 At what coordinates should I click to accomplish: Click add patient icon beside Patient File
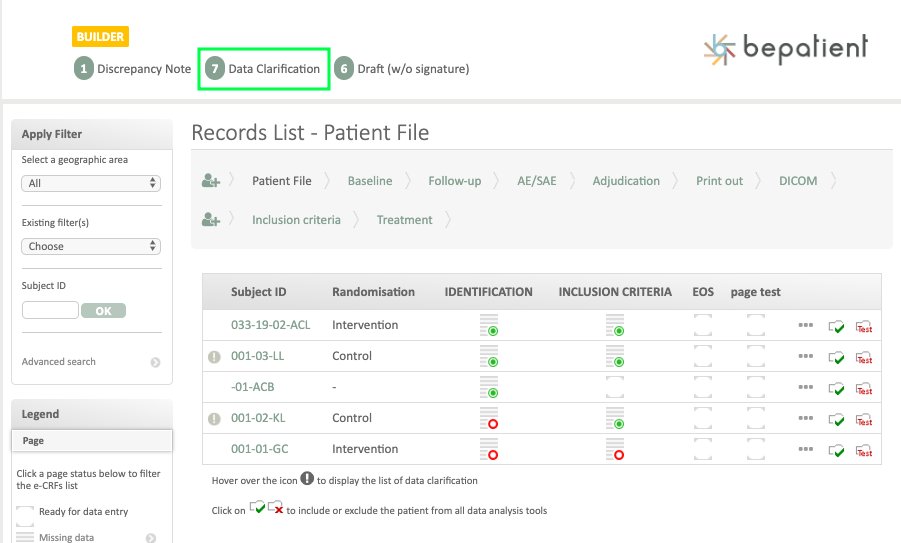click(210, 181)
